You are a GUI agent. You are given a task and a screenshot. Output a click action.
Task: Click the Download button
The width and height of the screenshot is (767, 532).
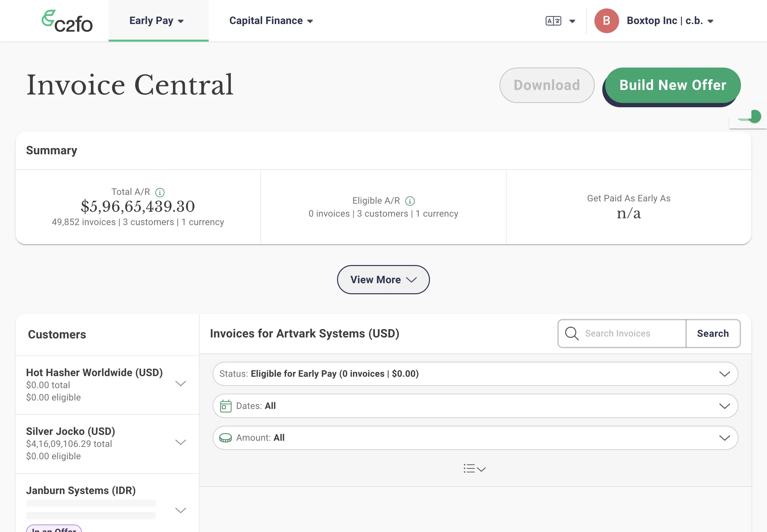pos(547,85)
